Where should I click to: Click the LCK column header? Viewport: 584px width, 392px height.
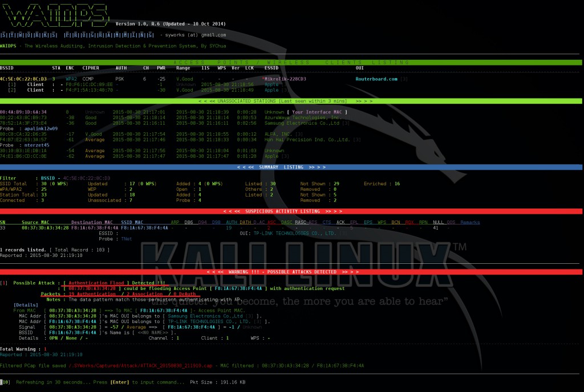pos(249,68)
